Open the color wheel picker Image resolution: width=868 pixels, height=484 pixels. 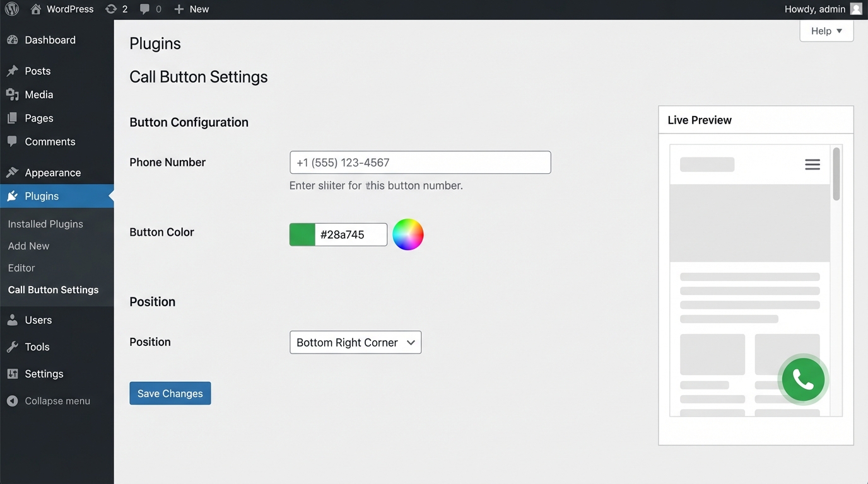point(408,234)
